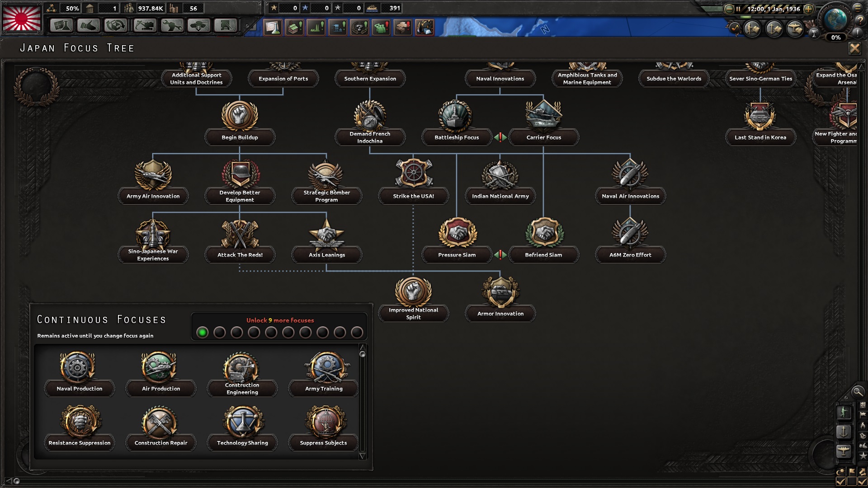This screenshot has height=488, width=868.
Task: Select the Battleship Focus icon
Action: pos(455,115)
